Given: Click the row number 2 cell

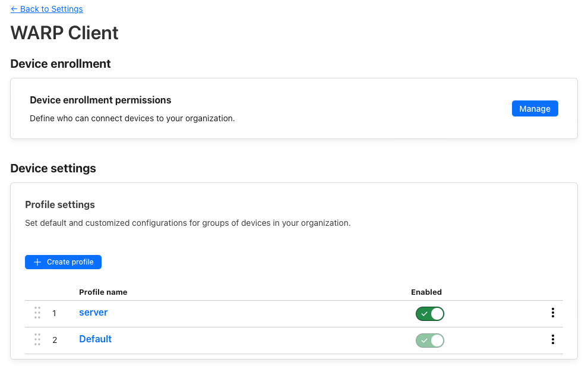Looking at the screenshot, I should point(55,339).
